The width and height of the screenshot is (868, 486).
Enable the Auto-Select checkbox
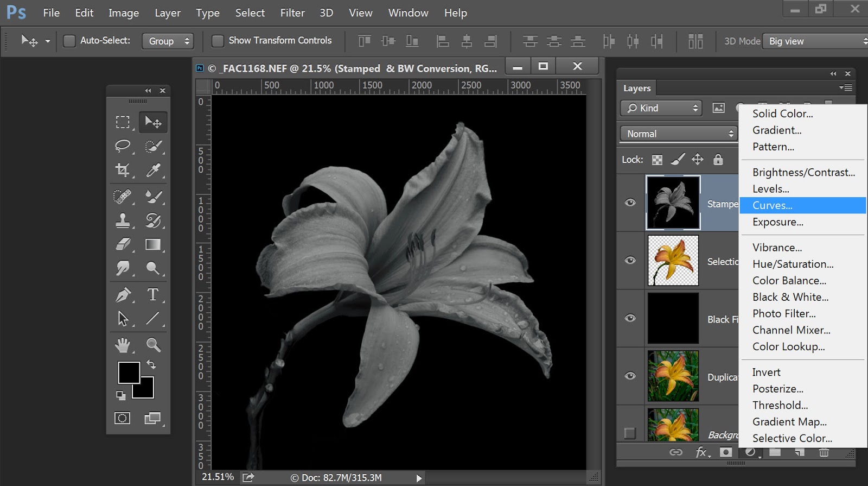point(69,41)
